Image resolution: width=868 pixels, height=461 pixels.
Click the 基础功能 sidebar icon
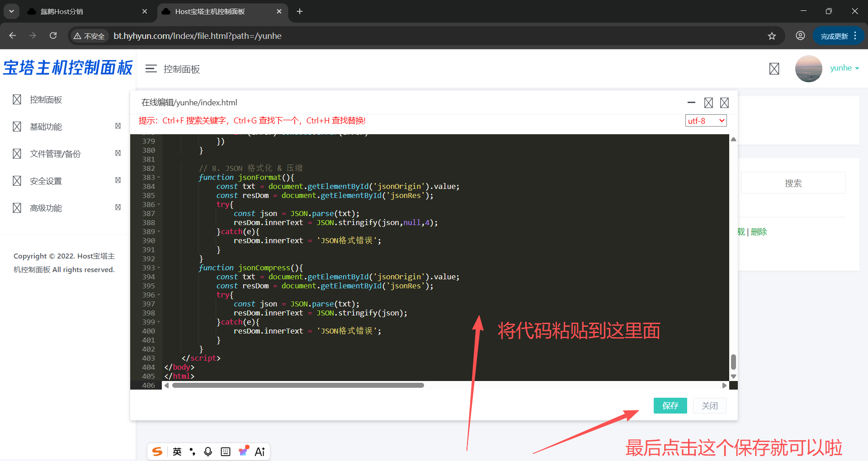[17, 127]
